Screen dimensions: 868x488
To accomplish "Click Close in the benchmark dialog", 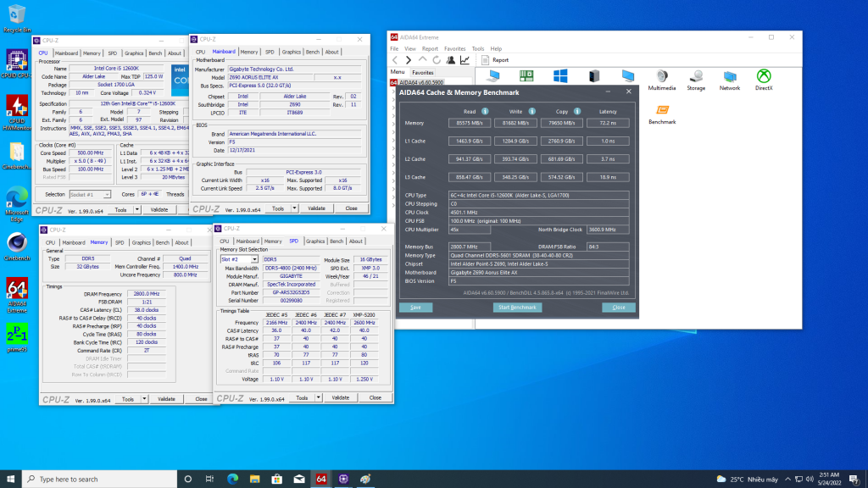I will (x=618, y=308).
